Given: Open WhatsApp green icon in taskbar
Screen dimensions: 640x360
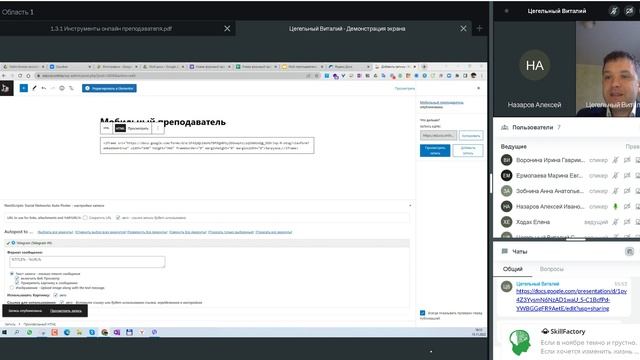Looking at the screenshot, I should click(29, 332).
